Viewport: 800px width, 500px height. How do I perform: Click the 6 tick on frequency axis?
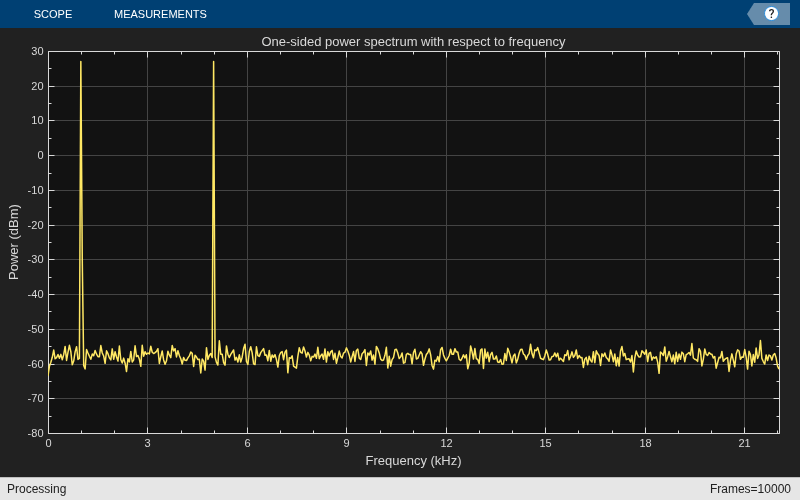click(247, 443)
